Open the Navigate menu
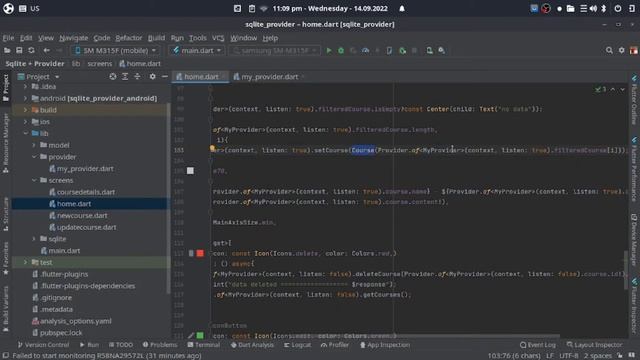The height and width of the screenshot is (360, 640). 73,38
